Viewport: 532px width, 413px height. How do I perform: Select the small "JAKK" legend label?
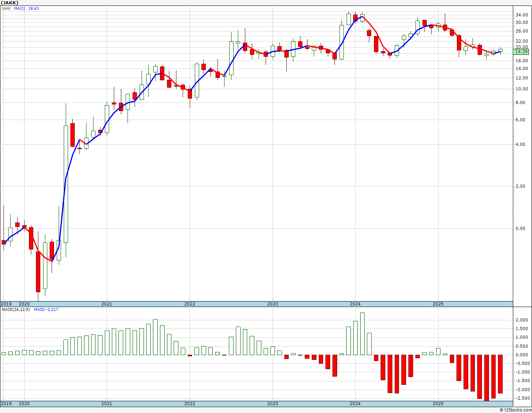[x=6, y=8]
